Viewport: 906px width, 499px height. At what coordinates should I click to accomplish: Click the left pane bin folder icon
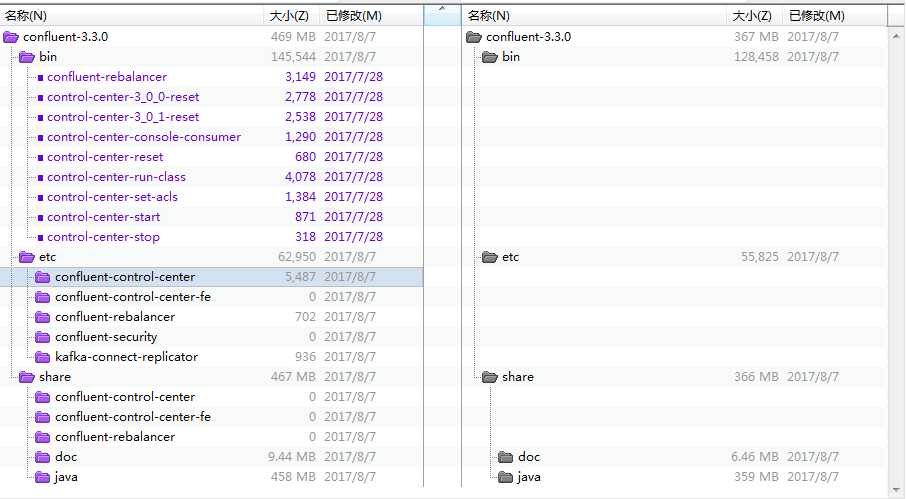tap(27, 57)
